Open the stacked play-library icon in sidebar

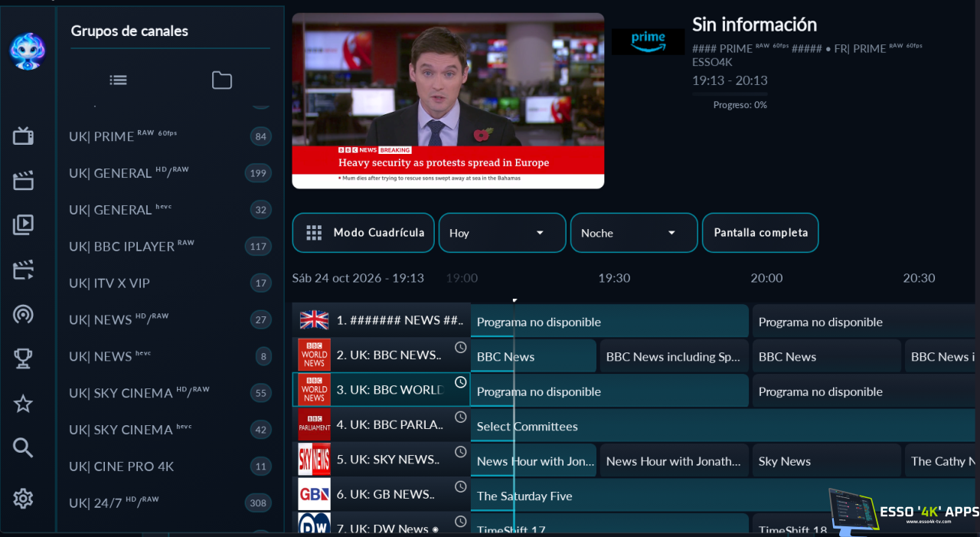click(x=23, y=224)
